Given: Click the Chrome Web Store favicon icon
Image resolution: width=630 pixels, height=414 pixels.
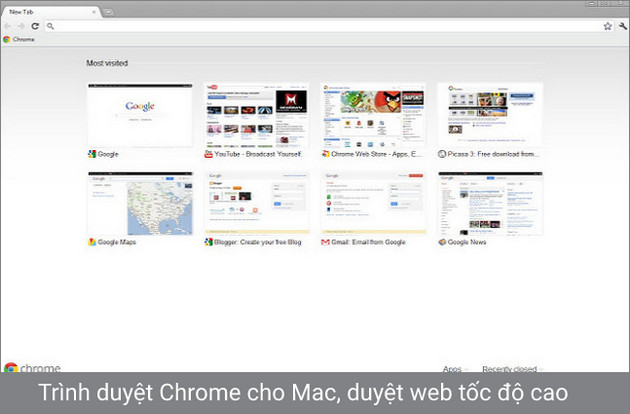Looking at the screenshot, I should pyautogui.click(x=325, y=154).
